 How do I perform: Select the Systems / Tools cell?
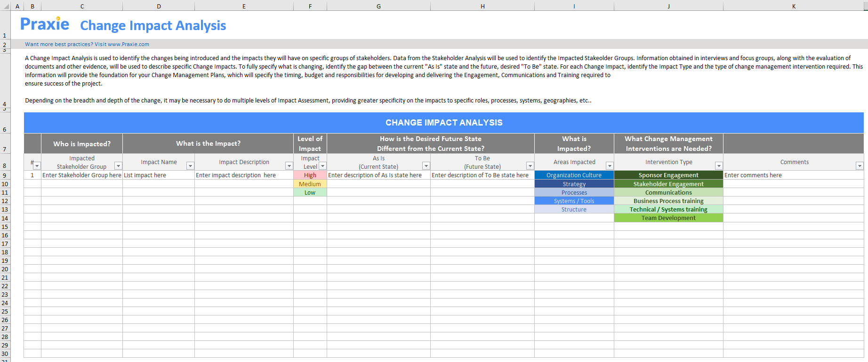click(x=574, y=201)
